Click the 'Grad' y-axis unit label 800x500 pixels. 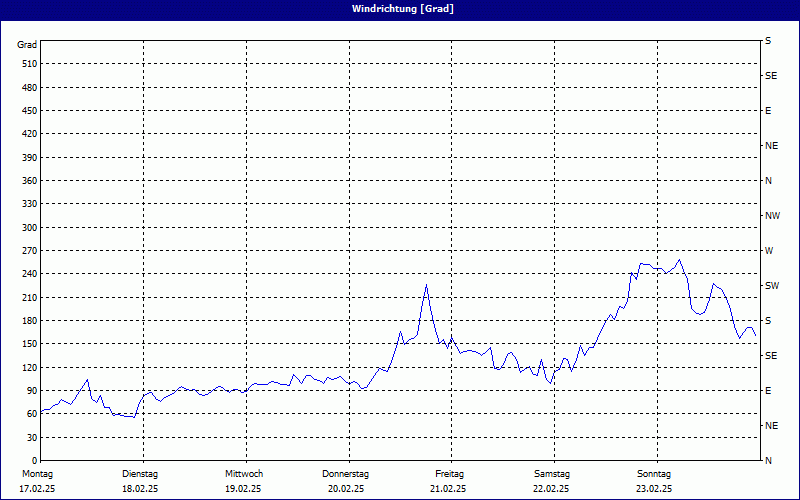(x=27, y=45)
